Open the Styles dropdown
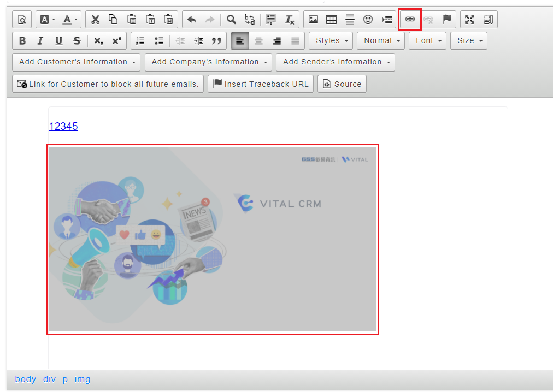Viewport: 553px width, 392px height. click(x=332, y=41)
